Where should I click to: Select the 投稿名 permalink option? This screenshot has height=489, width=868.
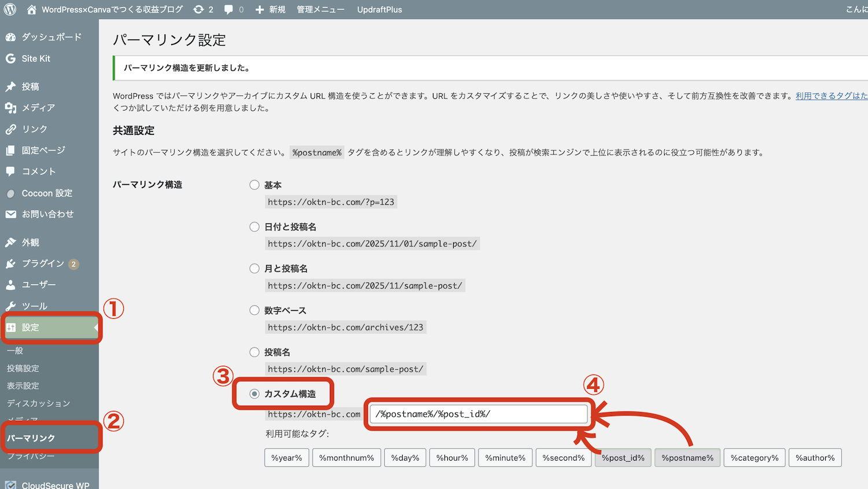click(x=255, y=352)
